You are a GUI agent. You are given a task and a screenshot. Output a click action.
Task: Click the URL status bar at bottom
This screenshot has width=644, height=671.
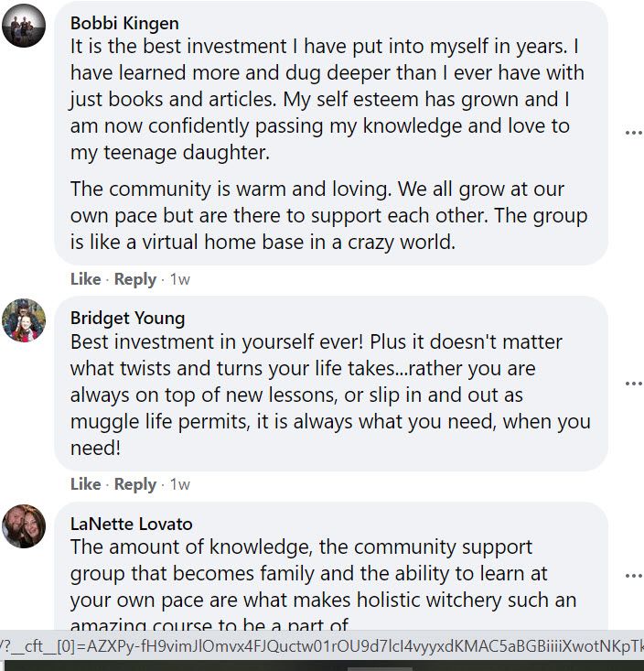[x=322, y=644]
